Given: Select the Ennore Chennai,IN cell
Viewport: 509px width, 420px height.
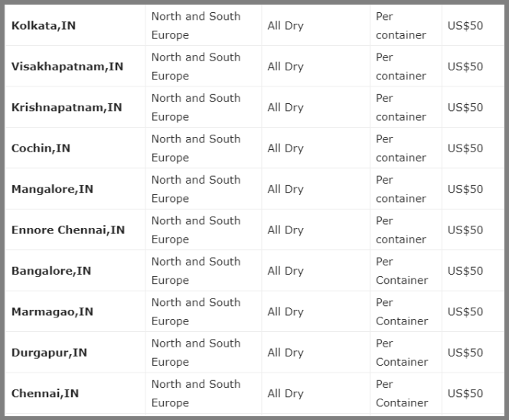Looking at the screenshot, I should [x=68, y=230].
